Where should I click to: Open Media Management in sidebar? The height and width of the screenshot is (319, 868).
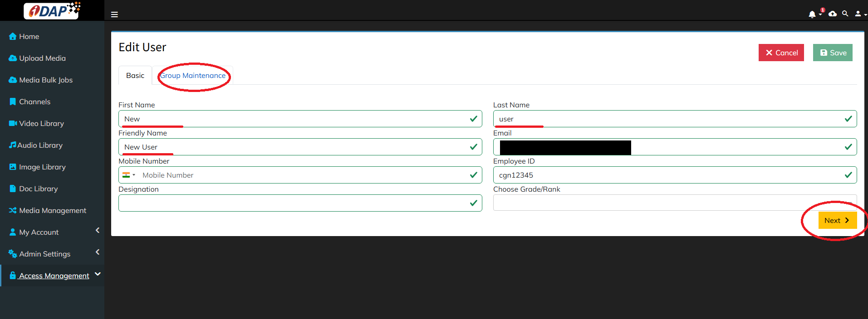tap(53, 211)
